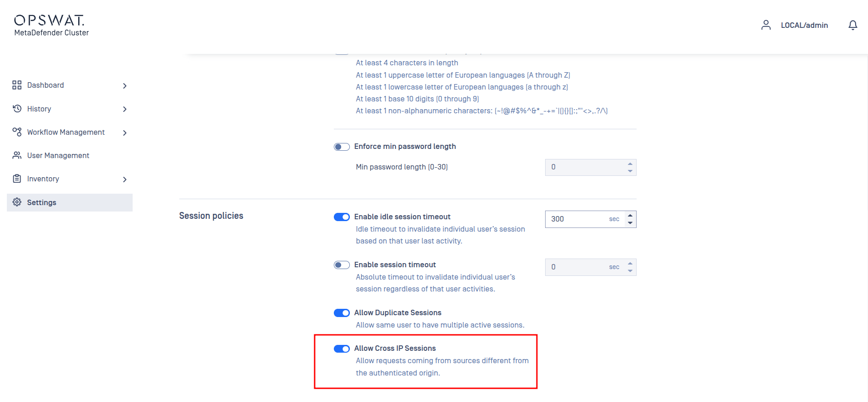Turn off Allow Cross IP Sessions
Image resolution: width=868 pixels, height=402 pixels.
342,349
